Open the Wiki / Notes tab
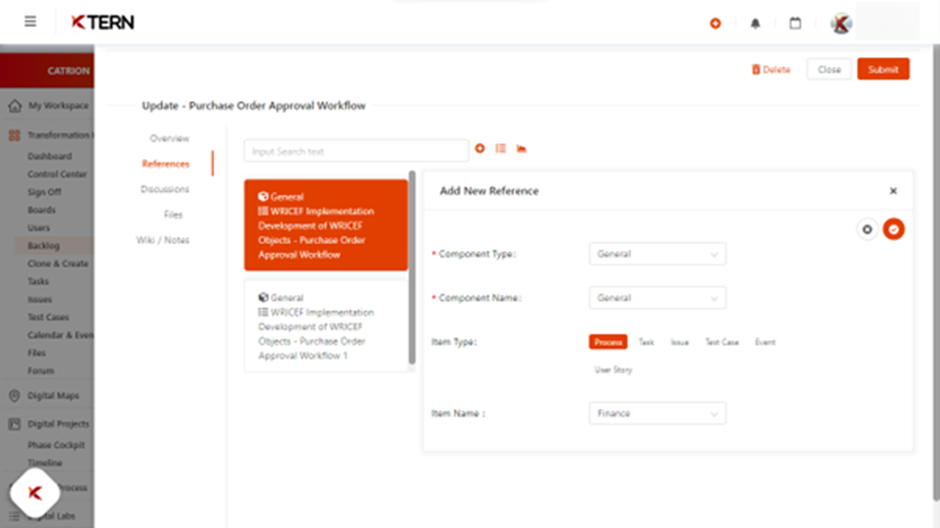The height and width of the screenshot is (528, 940). coord(162,240)
